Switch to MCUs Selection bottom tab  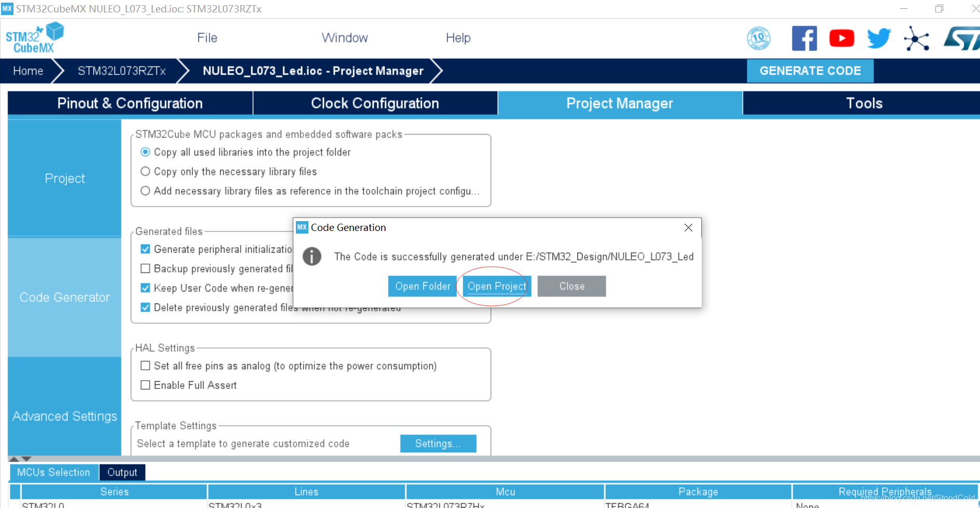(x=54, y=472)
